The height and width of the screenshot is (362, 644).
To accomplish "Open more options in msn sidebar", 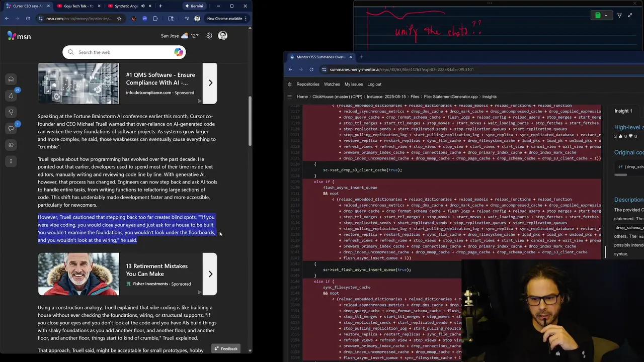I will [11, 161].
